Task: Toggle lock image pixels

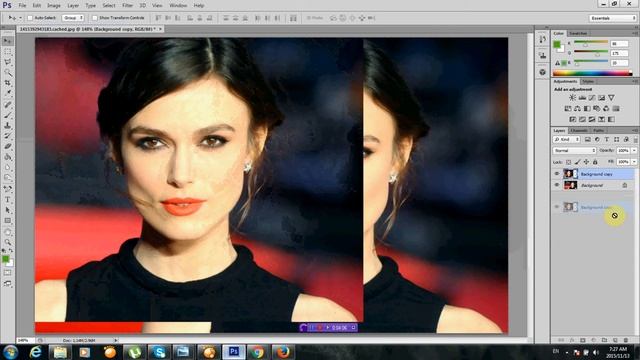Action: 577,162
